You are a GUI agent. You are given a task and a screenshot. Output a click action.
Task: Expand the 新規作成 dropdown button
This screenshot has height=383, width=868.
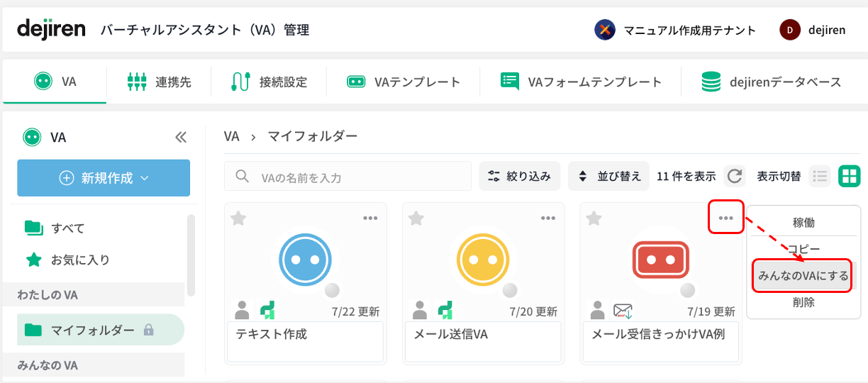coord(104,178)
